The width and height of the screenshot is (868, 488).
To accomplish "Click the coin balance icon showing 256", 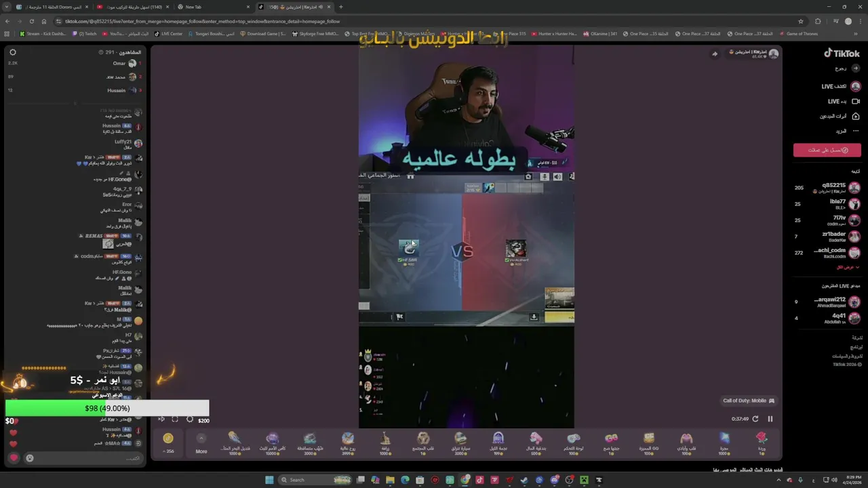I will [x=168, y=439].
